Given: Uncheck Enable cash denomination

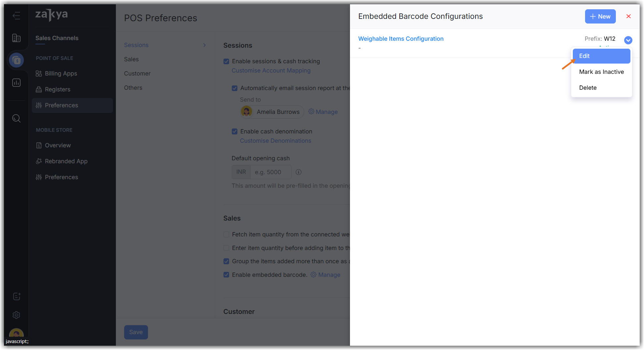Looking at the screenshot, I should [x=235, y=131].
